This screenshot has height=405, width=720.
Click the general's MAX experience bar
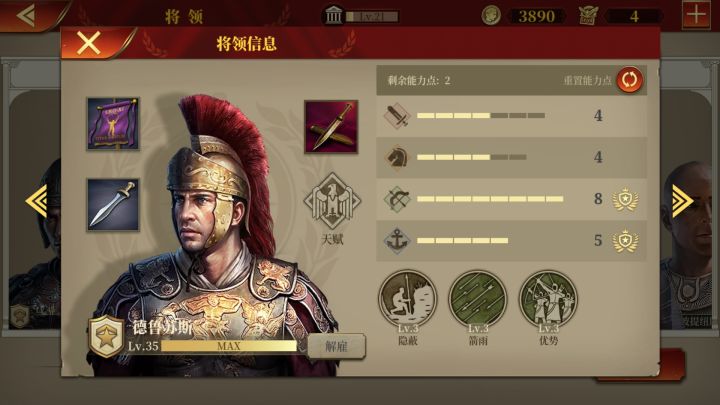click(x=229, y=346)
